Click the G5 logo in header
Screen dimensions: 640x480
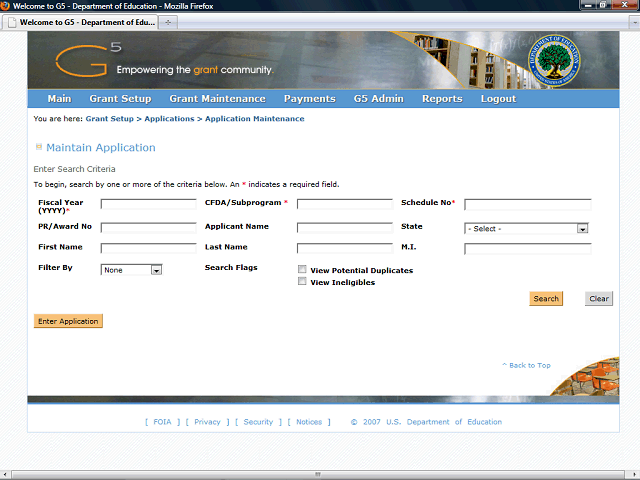tap(88, 60)
